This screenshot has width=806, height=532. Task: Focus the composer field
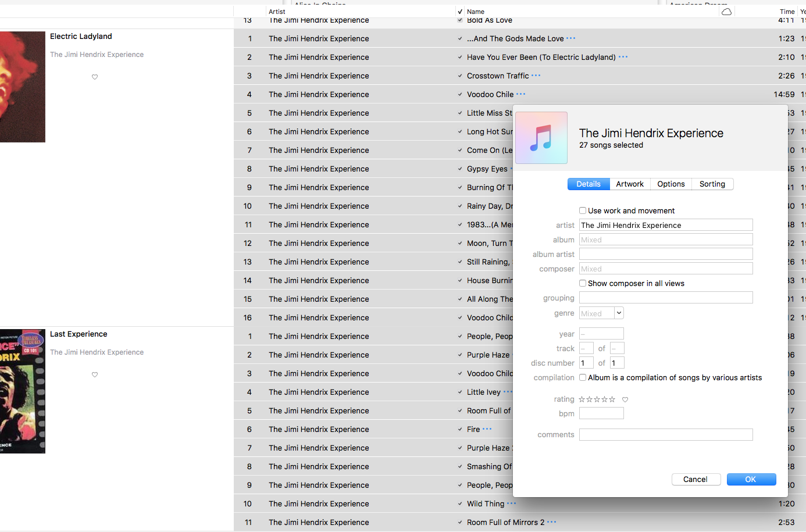tap(666, 269)
